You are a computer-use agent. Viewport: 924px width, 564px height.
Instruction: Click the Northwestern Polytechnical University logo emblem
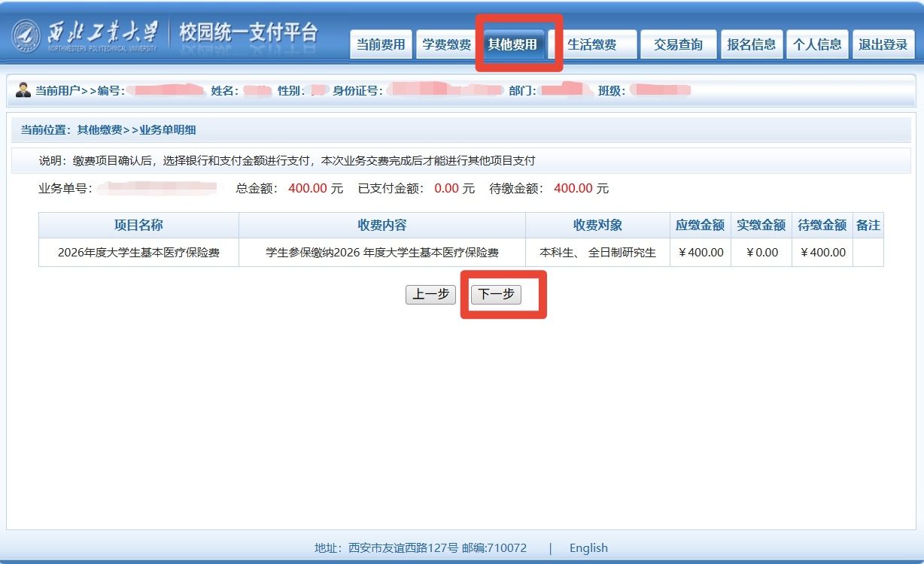click(26, 35)
